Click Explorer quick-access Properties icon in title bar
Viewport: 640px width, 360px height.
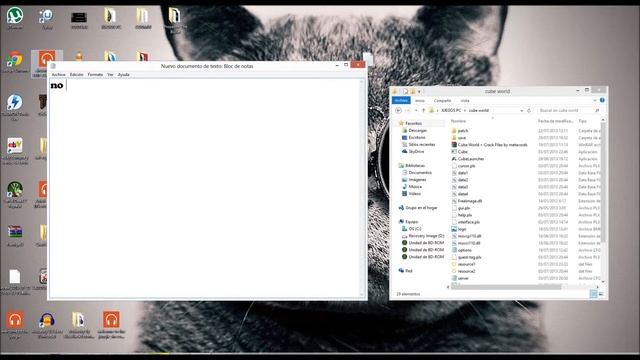[x=405, y=91]
